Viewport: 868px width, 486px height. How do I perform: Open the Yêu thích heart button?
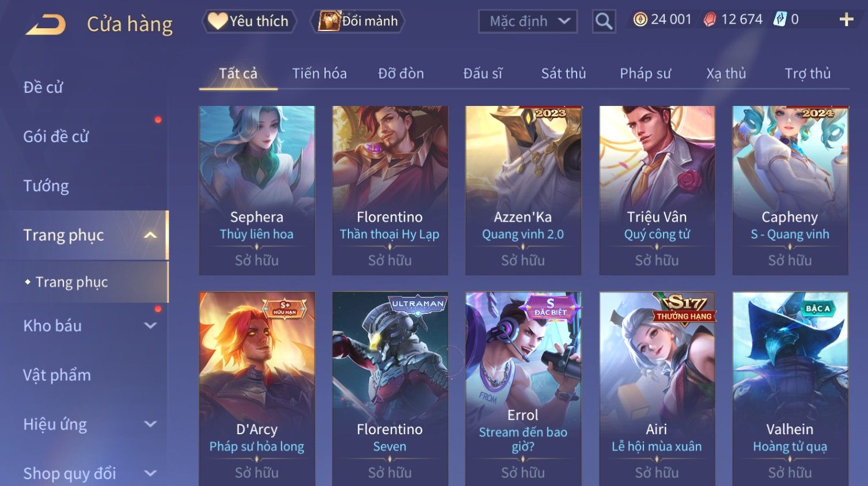[249, 21]
